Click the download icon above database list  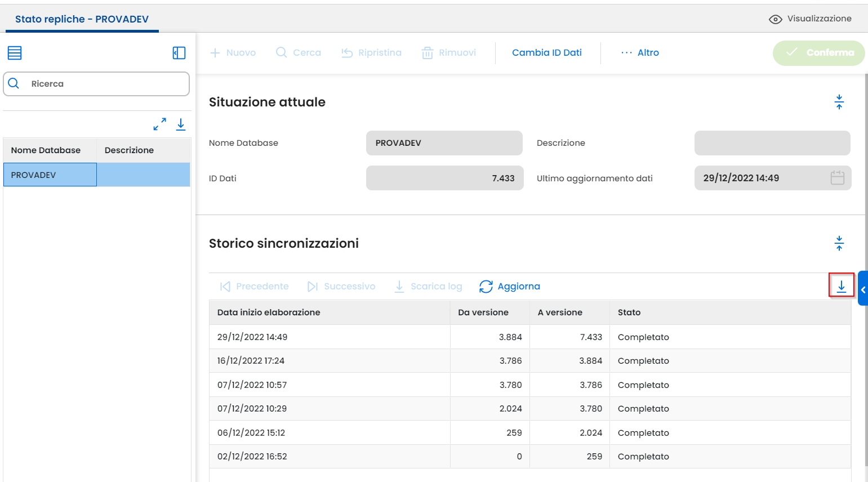181,124
